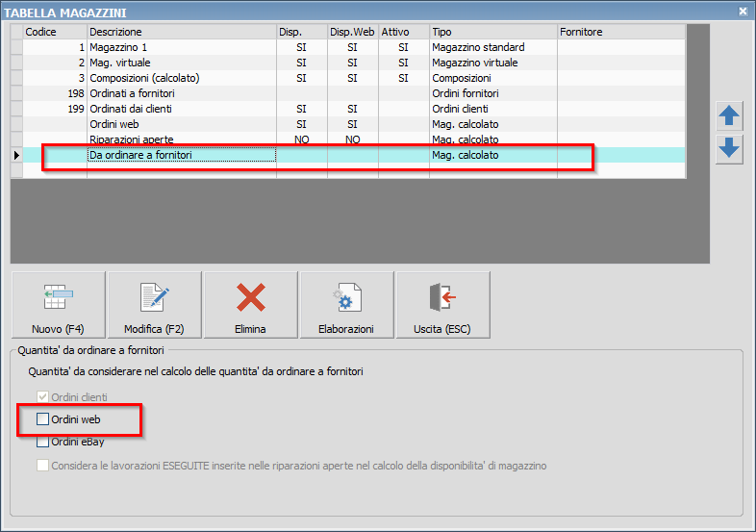756x532 pixels.
Task: Select the Ordini web table row
Action: pos(347,124)
